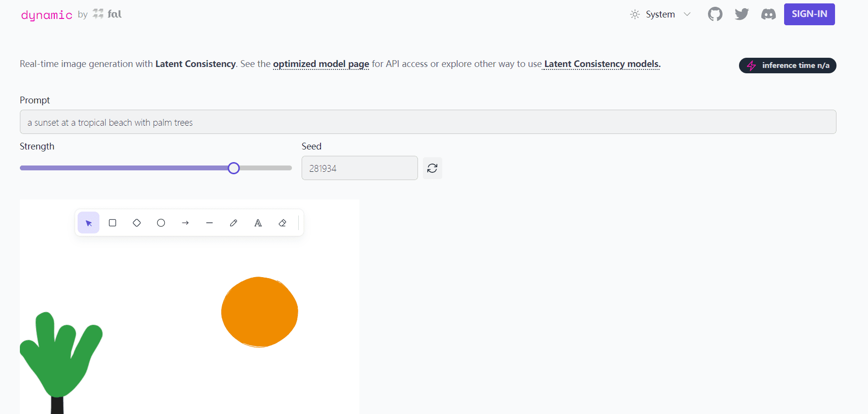
Task: Click into the Prompt text field
Action: [428, 122]
